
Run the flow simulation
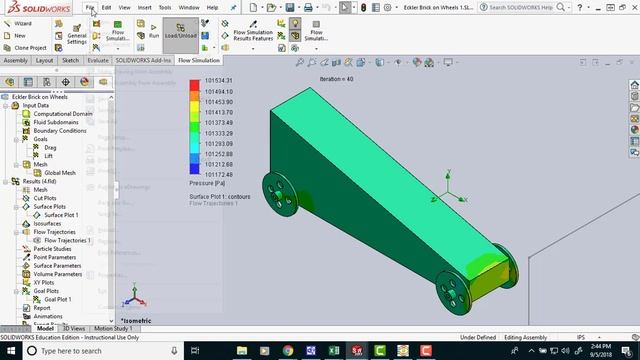click(x=153, y=31)
